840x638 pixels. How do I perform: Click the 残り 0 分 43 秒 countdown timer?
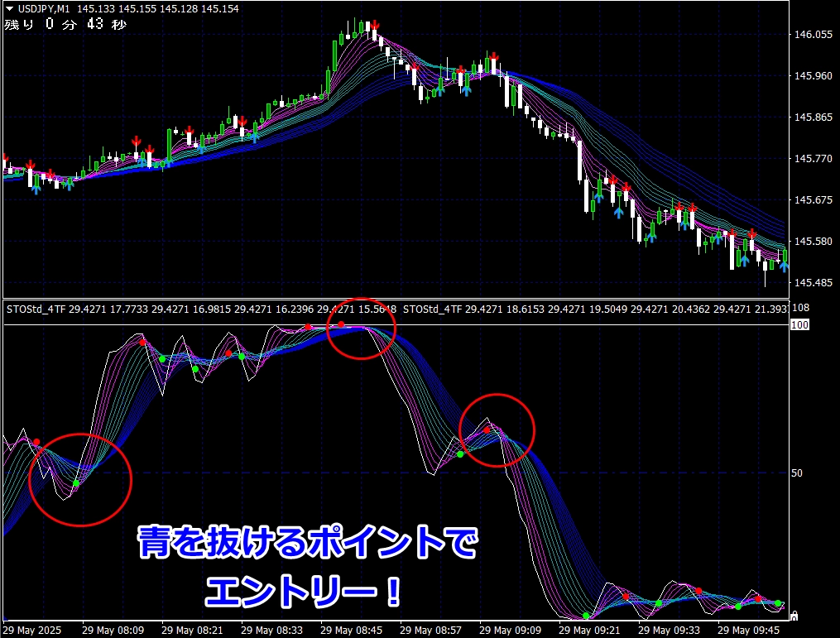click(65, 25)
